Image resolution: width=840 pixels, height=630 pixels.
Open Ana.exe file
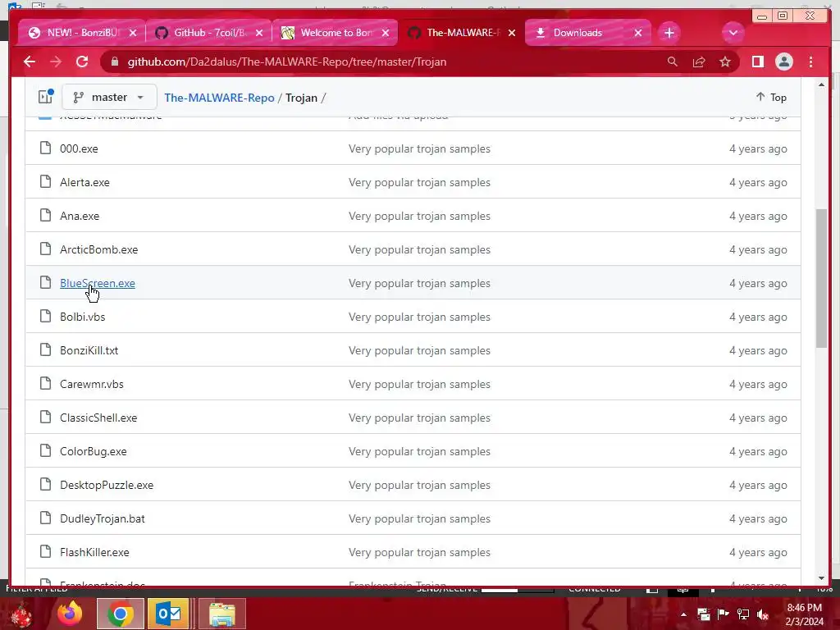click(x=80, y=217)
